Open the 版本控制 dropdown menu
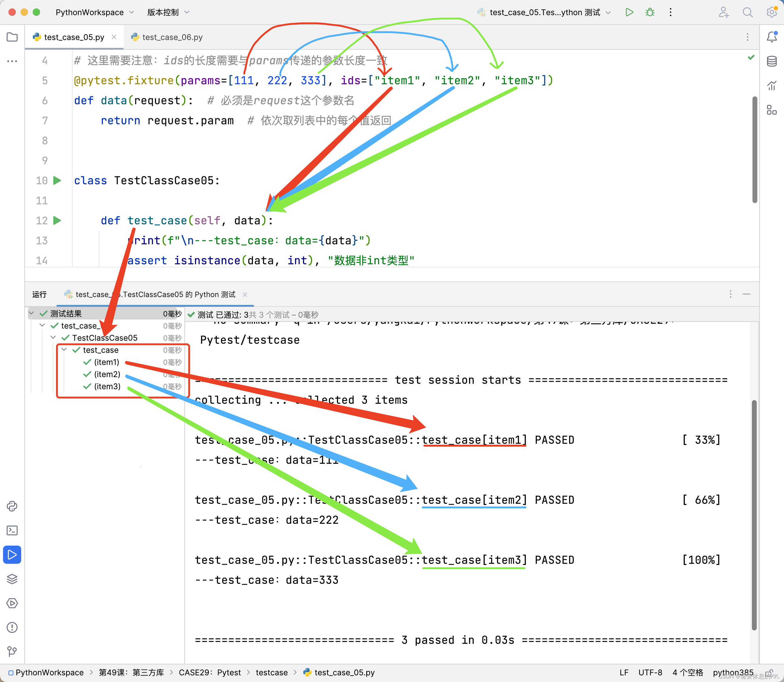The width and height of the screenshot is (784, 682). point(168,12)
